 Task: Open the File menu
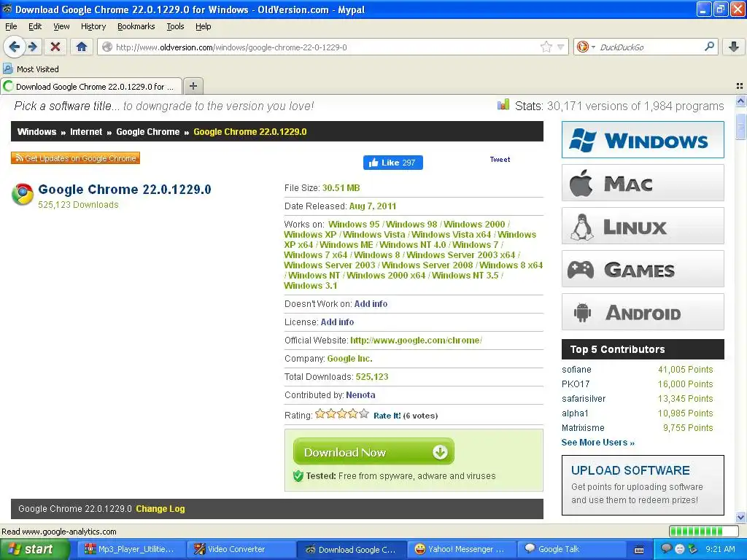(11, 26)
